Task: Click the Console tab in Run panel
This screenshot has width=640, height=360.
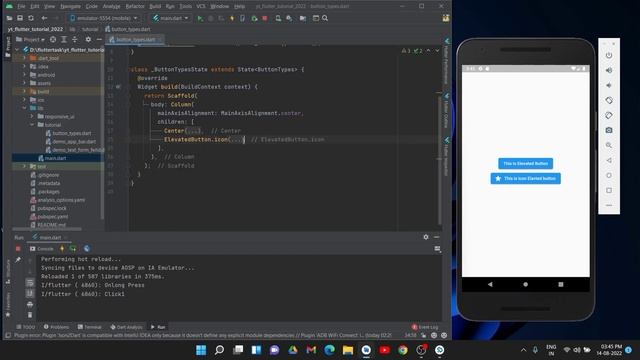Action: (42, 249)
